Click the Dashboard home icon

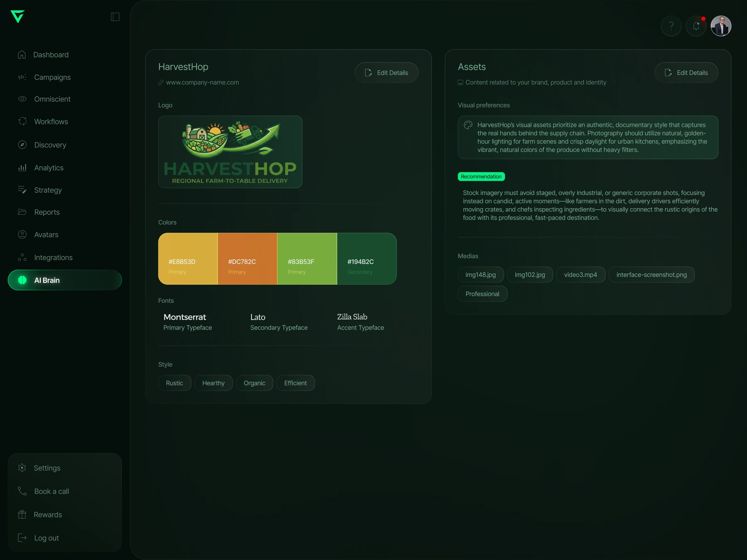(x=22, y=55)
